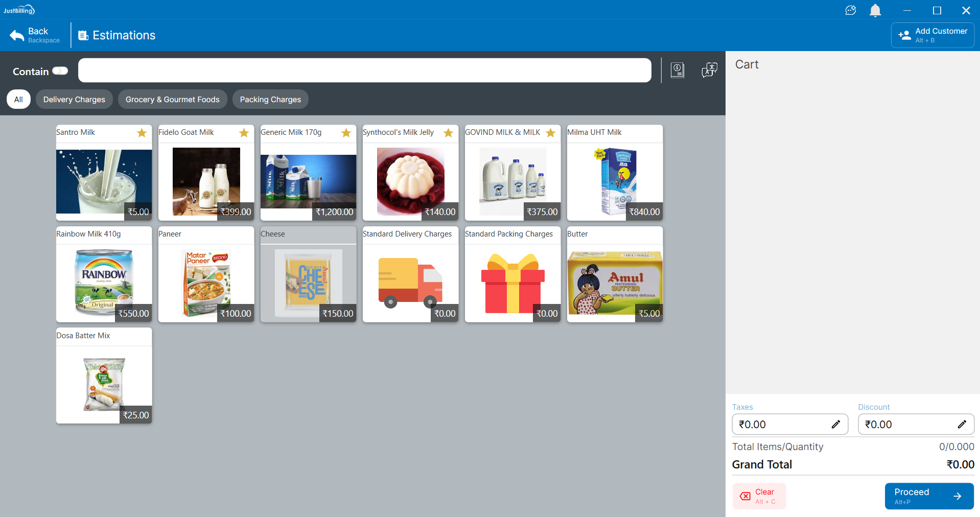Add Amul Butter product to cart
Viewport: 980px width, 517px height.
[x=615, y=281]
